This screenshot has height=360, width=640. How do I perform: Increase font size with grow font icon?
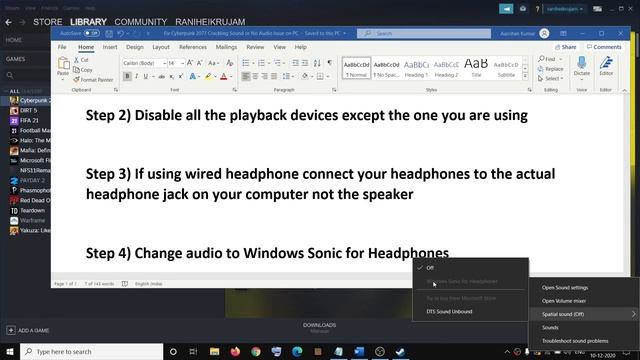[190, 63]
